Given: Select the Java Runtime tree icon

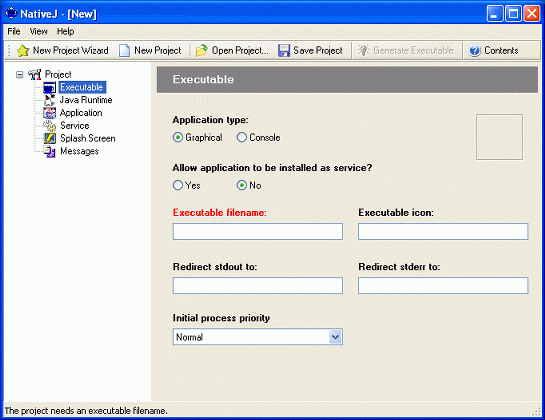Looking at the screenshot, I should pyautogui.click(x=49, y=100).
